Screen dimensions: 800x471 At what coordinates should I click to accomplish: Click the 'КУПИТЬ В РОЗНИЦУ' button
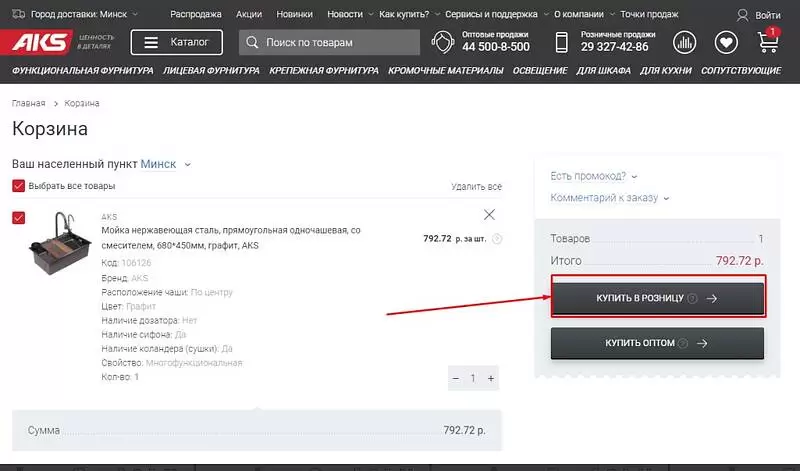coord(657,298)
